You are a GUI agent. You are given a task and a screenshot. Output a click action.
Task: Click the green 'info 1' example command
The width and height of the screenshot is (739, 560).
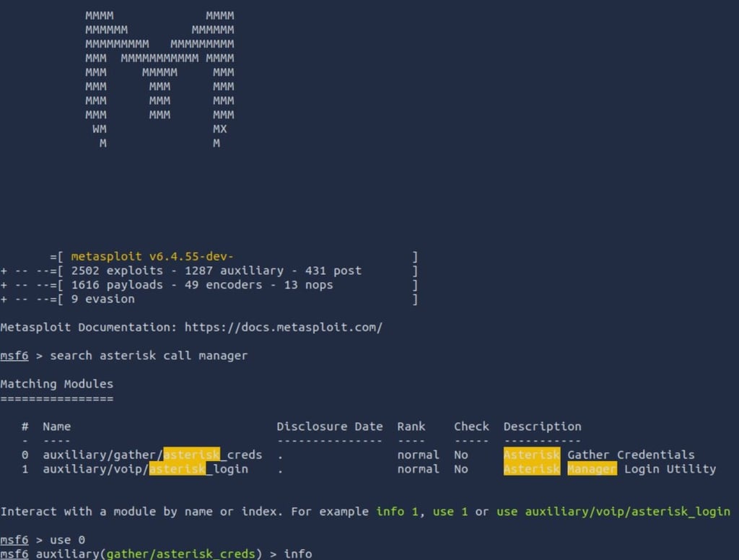coord(397,512)
